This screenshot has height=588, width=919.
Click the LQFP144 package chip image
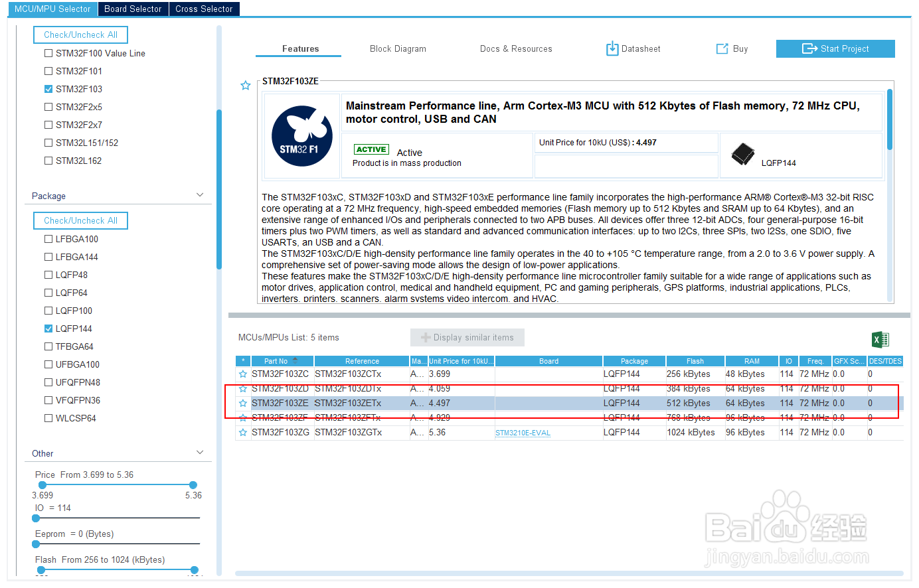(x=743, y=154)
